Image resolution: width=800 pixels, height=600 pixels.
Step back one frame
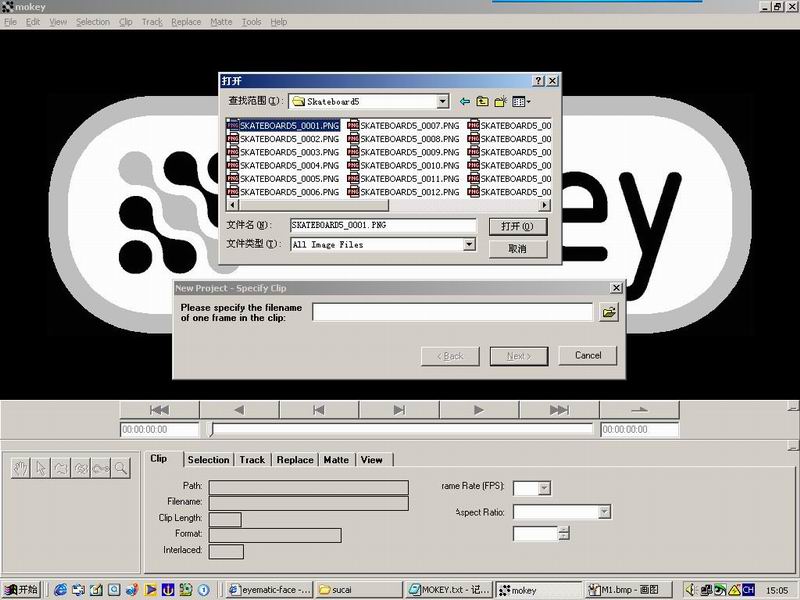pyautogui.click(x=319, y=410)
